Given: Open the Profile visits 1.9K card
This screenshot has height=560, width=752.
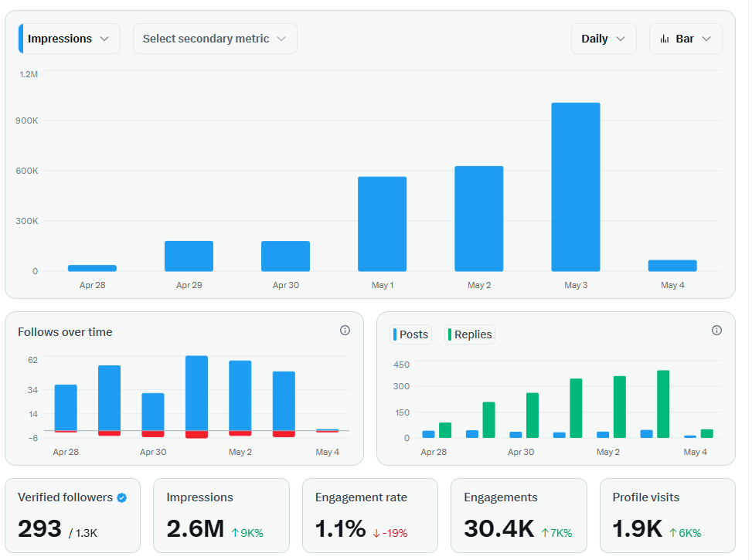Looking at the screenshot, I should point(668,515).
